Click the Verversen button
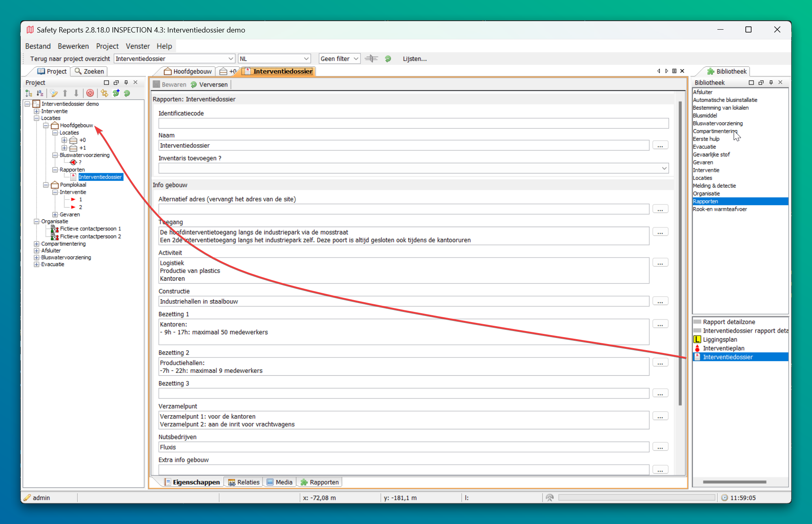Screen dimensions: 812x524 coord(209,84)
